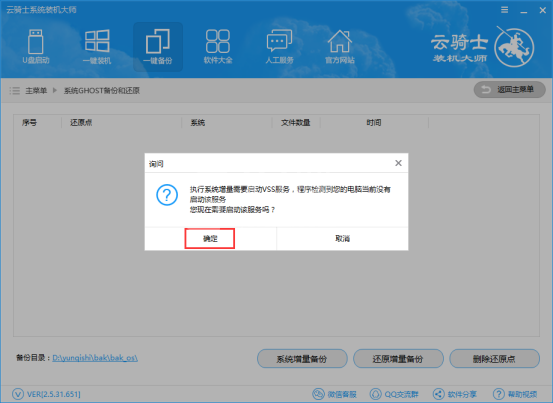Select the 一键装机 icon
This screenshot has height=403, width=553.
tap(97, 47)
